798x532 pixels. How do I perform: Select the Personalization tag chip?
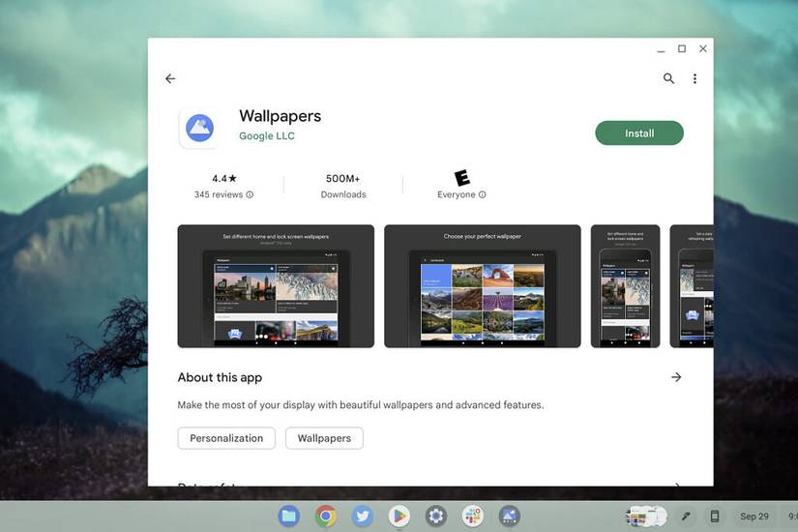click(226, 438)
